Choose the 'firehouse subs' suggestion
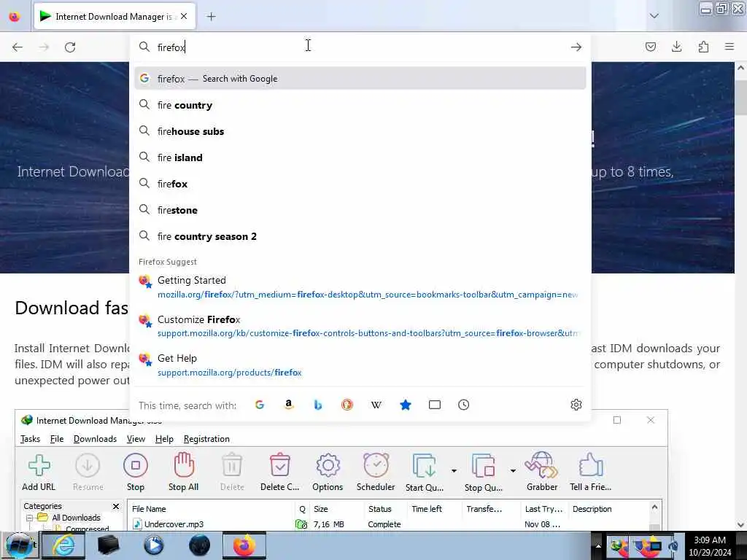 [360, 131]
